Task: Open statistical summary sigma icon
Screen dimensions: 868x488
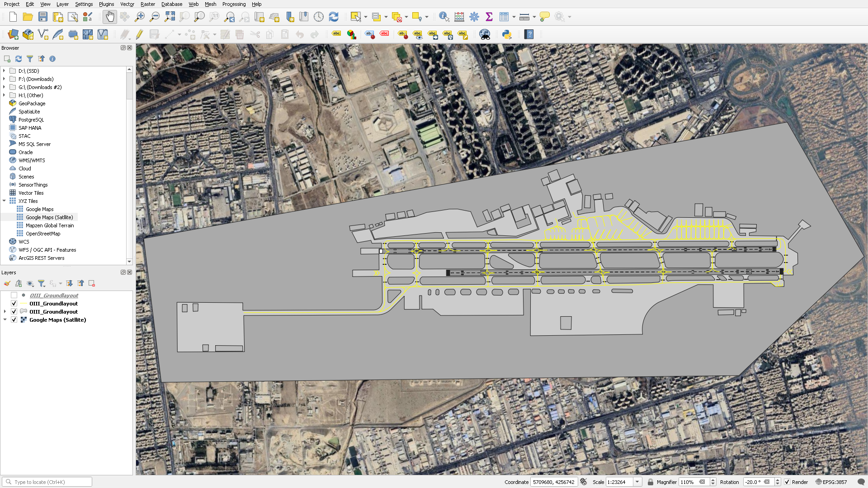Action: pos(489,17)
